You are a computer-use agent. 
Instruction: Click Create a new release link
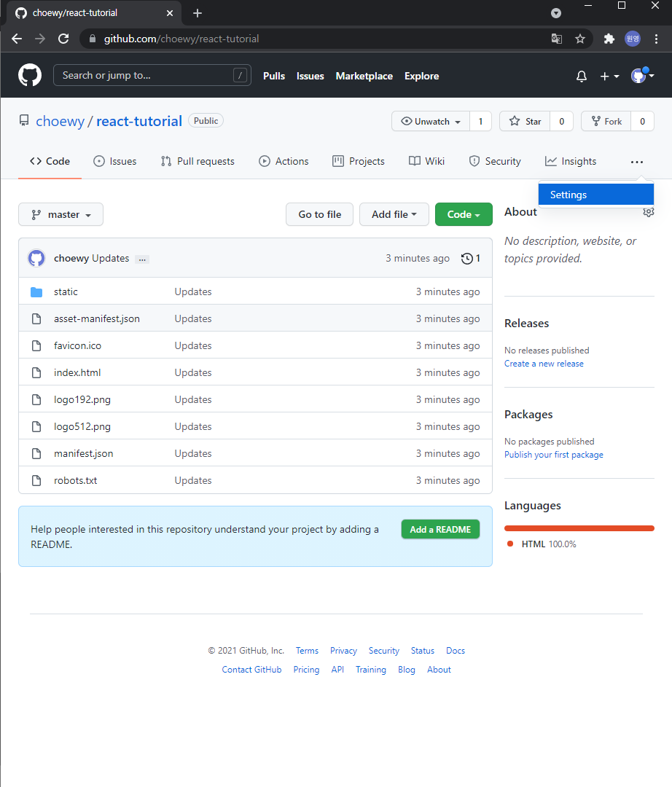pyautogui.click(x=544, y=364)
